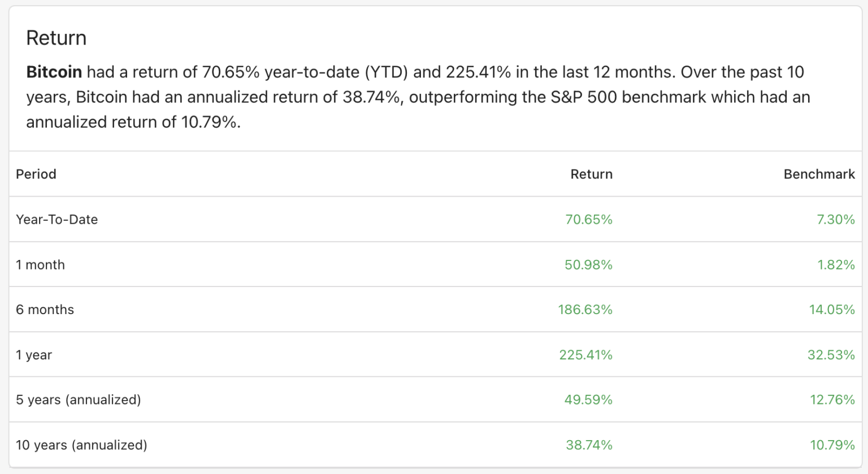
Task: Select the "5 years (annualized)" row label
Action: click(x=78, y=400)
